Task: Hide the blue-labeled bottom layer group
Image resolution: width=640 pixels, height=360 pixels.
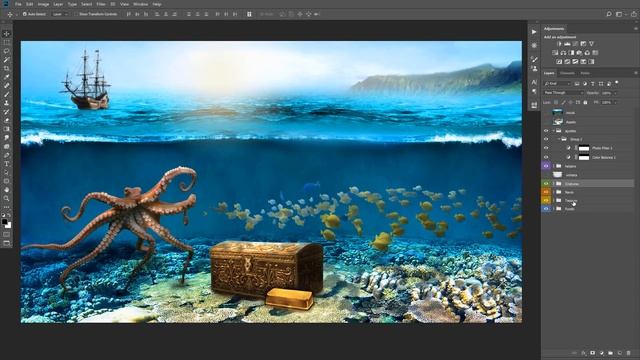Action: 546,209
